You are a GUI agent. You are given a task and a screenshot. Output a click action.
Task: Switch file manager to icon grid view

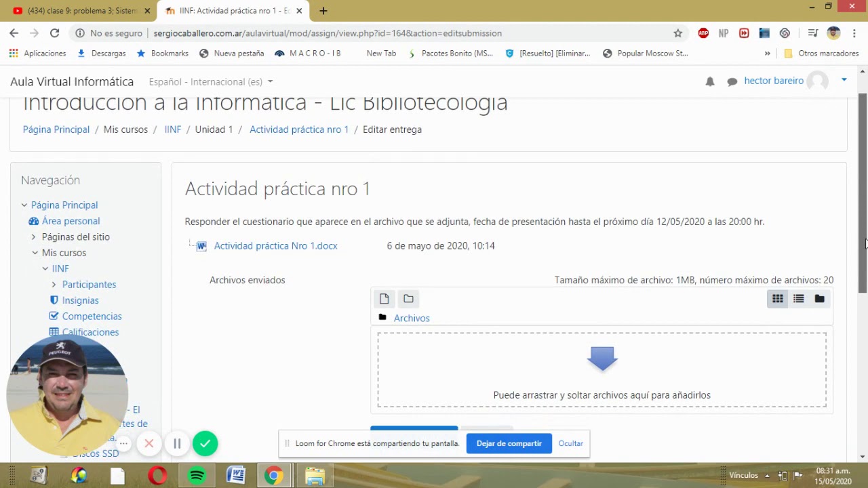(778, 299)
